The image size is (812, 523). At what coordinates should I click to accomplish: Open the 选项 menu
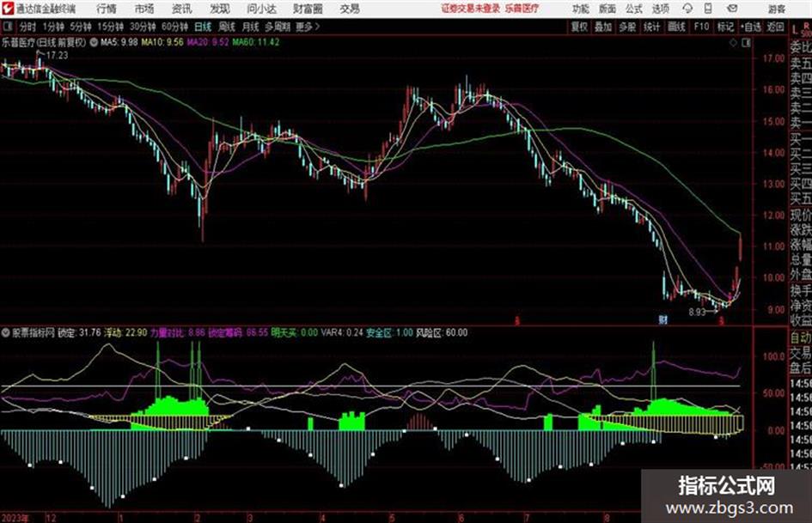(x=660, y=9)
